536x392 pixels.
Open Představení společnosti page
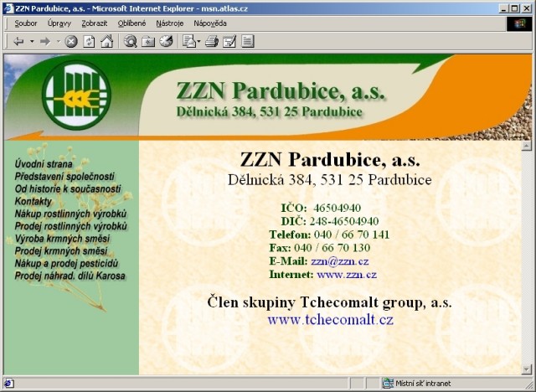64,177
